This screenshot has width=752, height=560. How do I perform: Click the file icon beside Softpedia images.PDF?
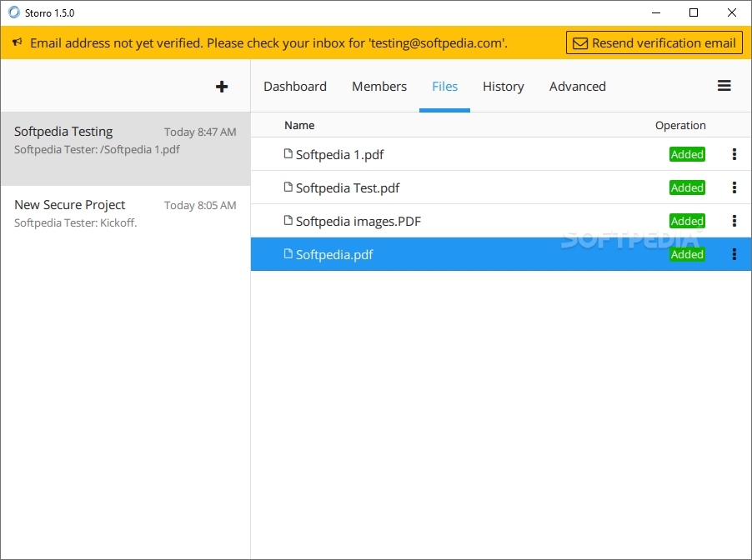tap(288, 220)
